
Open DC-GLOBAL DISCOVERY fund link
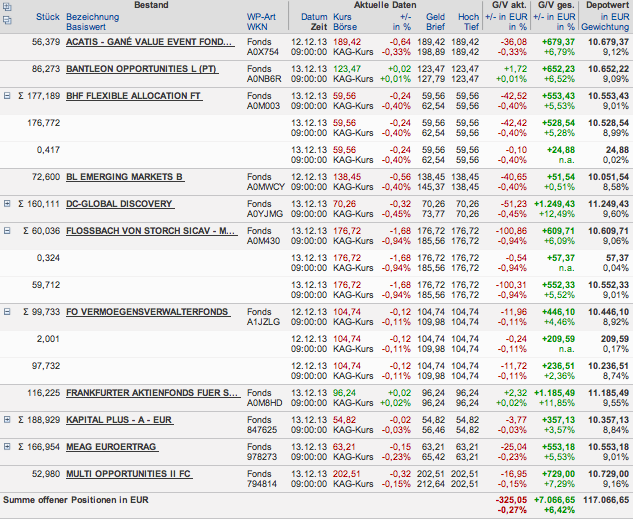(x=120, y=204)
